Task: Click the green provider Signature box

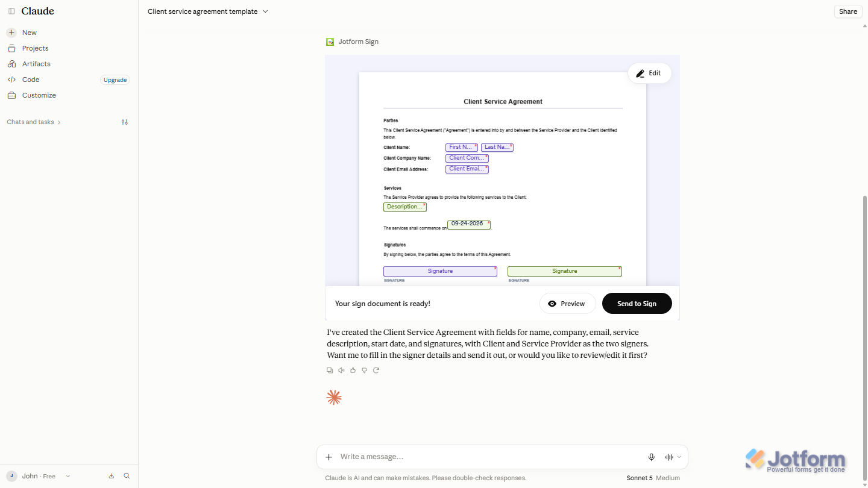Action: [x=564, y=271]
